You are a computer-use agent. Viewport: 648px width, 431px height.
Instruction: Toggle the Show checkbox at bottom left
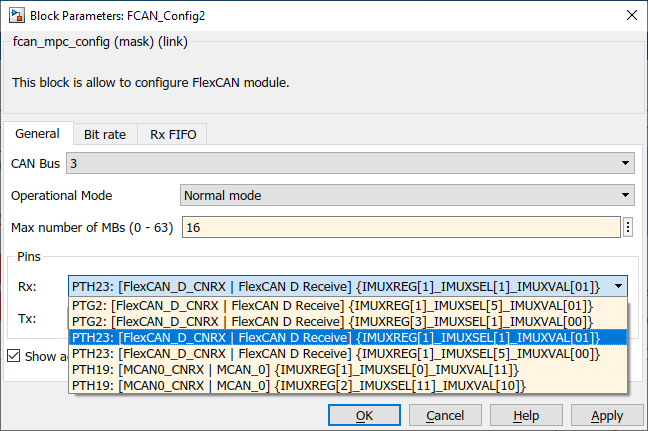[x=15, y=355]
